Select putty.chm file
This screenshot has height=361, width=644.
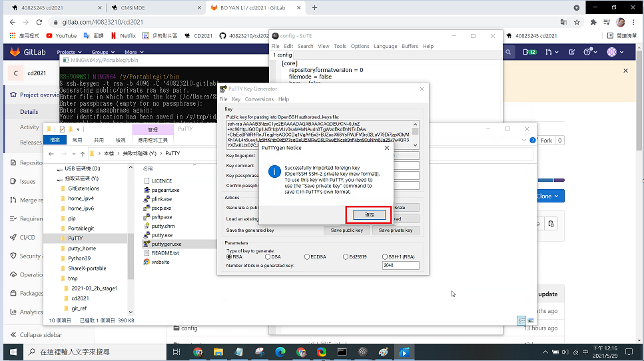(x=163, y=226)
